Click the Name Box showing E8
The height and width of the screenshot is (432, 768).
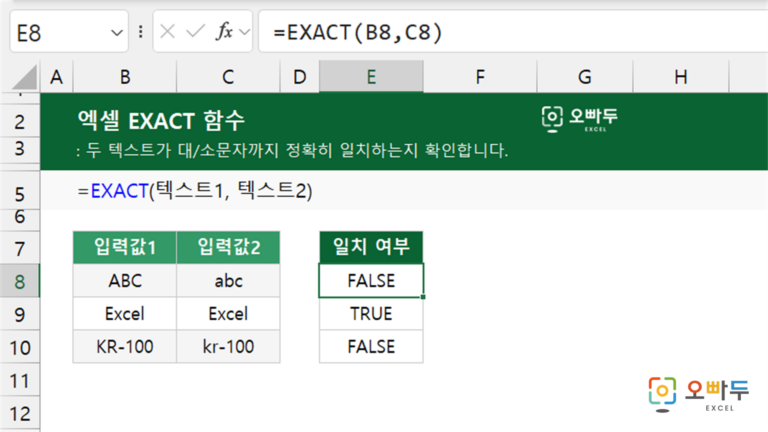coord(69,32)
